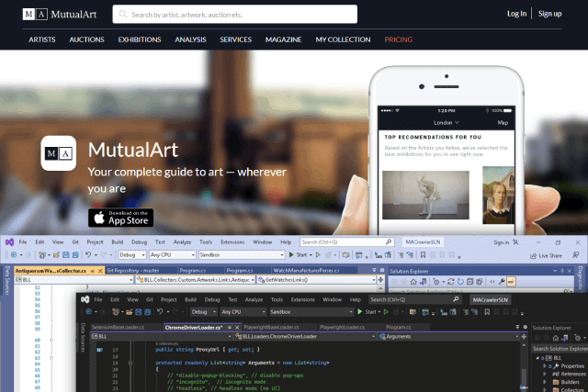Click Save icon in dark Visual Studio toolbar
Image resolution: width=588 pixels, height=392 pixels.
click(139, 312)
